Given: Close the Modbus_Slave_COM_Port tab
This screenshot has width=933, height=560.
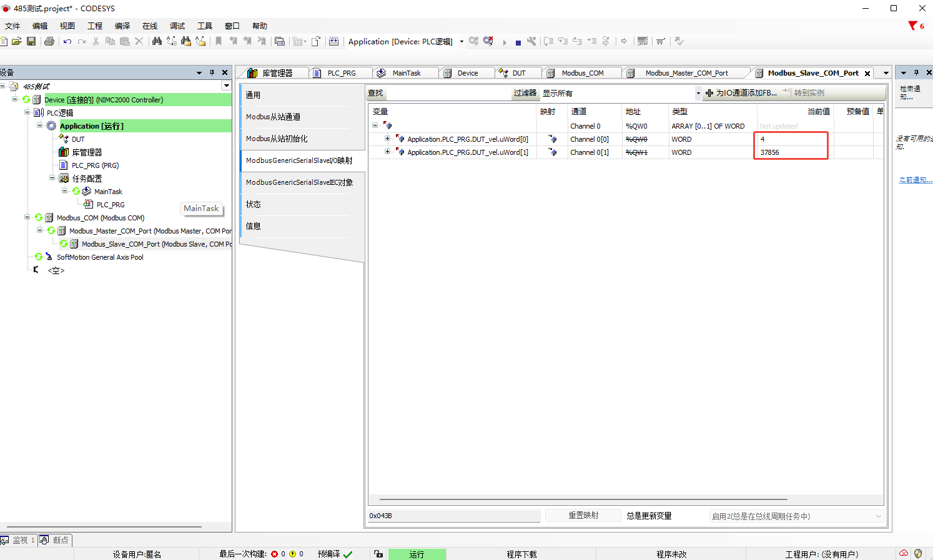Looking at the screenshot, I should click(x=867, y=74).
